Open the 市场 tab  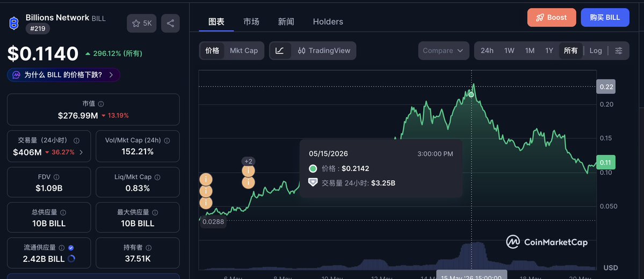(x=251, y=22)
